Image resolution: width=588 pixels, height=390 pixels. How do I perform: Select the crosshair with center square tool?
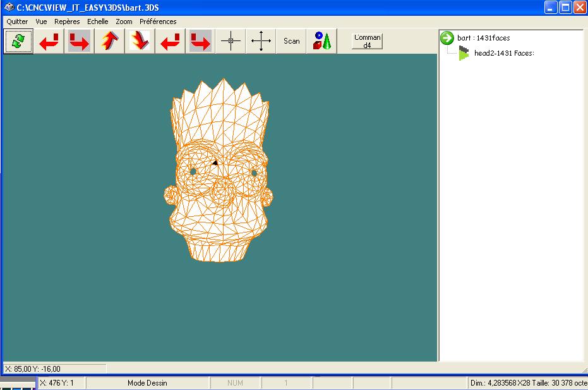tap(231, 41)
